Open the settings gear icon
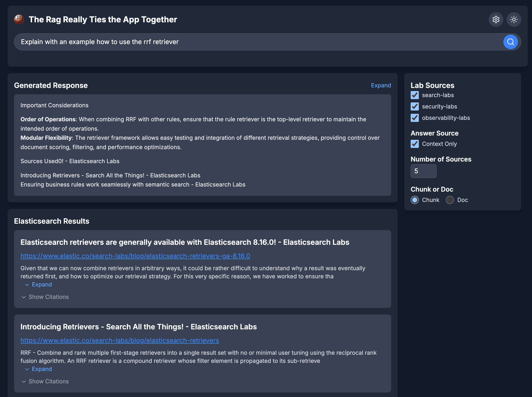 coord(496,20)
